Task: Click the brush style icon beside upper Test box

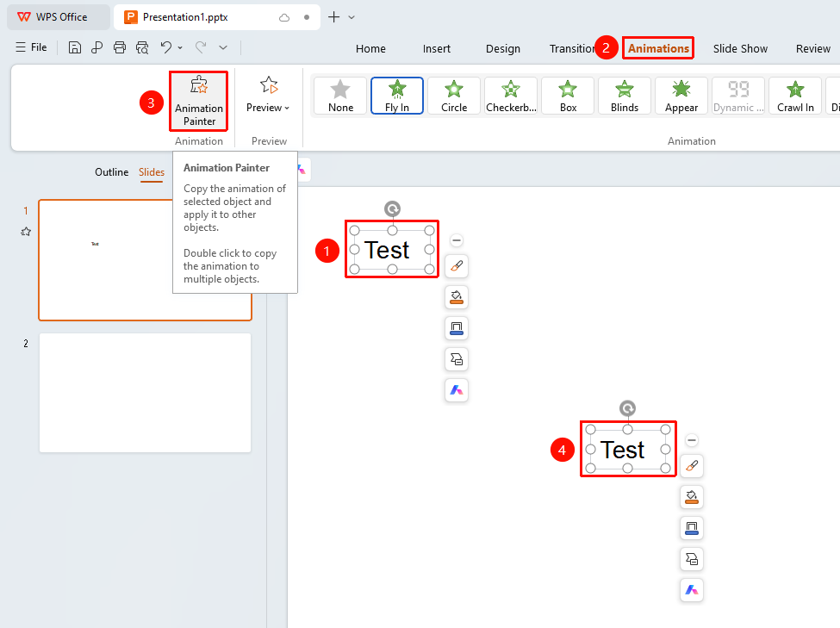Action: (x=457, y=266)
